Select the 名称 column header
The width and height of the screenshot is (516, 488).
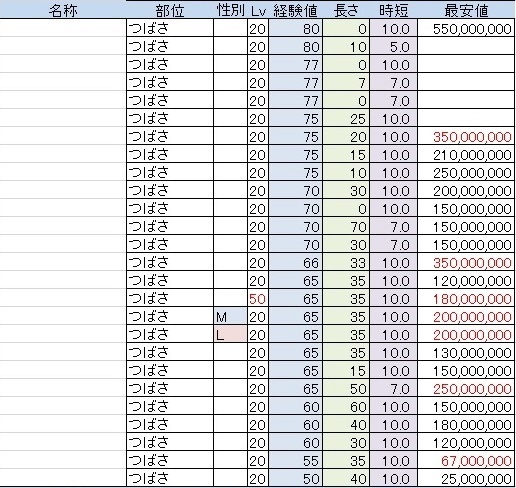click(63, 11)
